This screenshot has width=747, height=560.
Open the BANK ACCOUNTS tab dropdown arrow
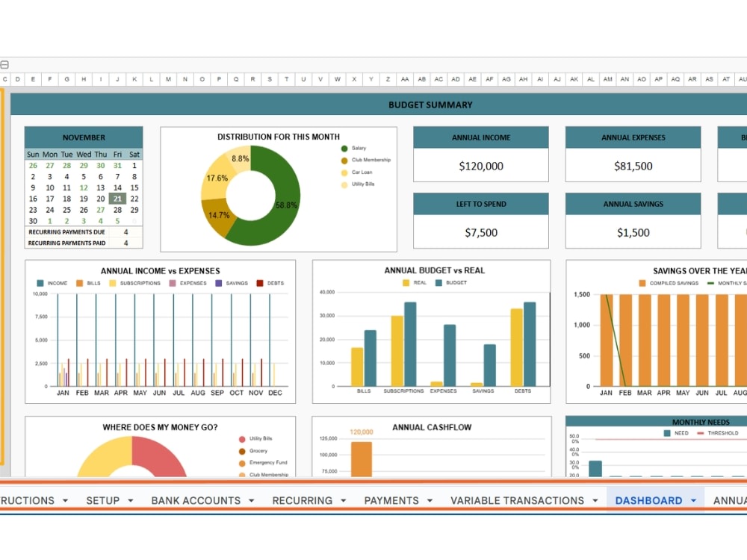(x=252, y=500)
